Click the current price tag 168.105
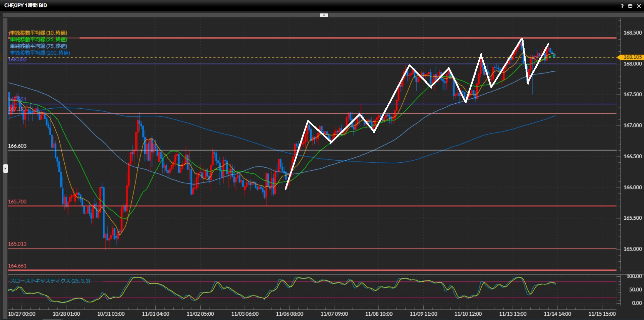644x320 pixels. click(632, 57)
